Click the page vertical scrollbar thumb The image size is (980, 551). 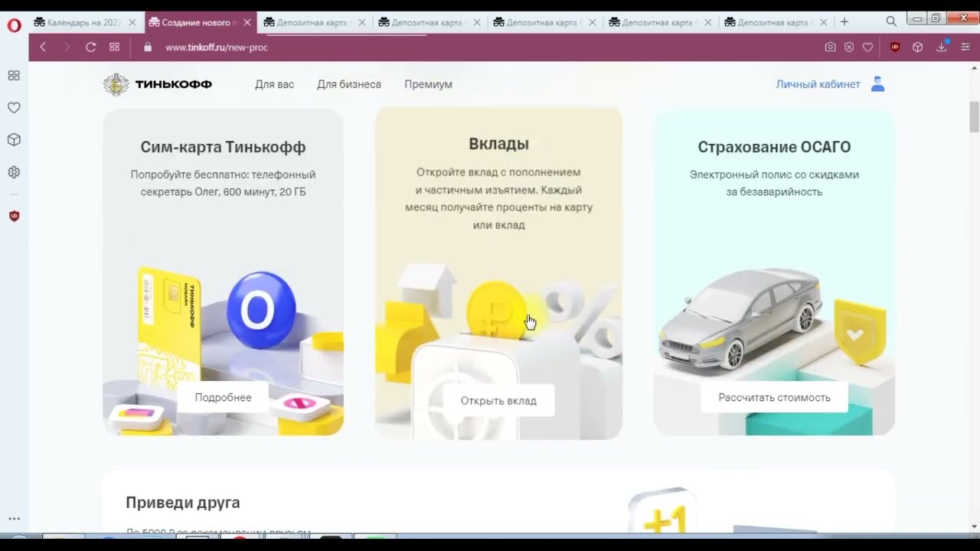pyautogui.click(x=974, y=116)
